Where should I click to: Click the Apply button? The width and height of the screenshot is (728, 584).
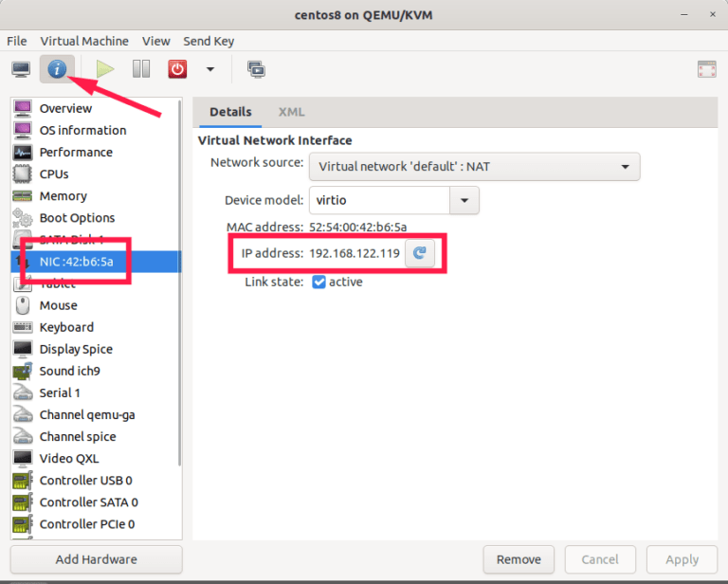pyautogui.click(x=682, y=559)
